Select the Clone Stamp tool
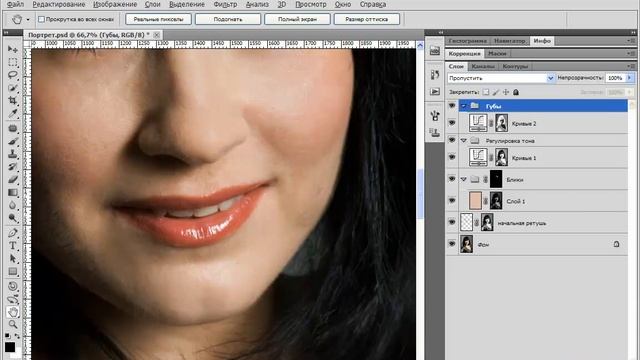This screenshot has width=640, height=360. point(13,154)
